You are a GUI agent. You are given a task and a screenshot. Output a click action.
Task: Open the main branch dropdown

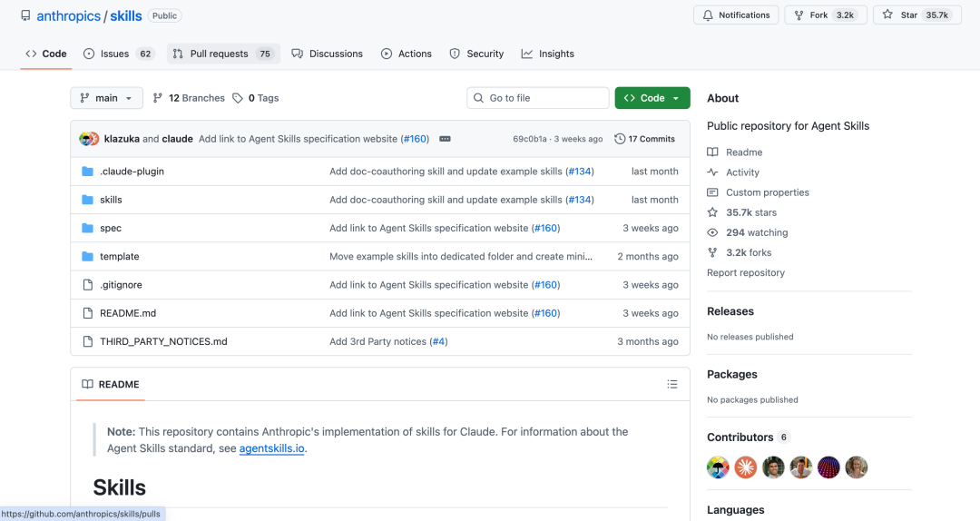point(106,98)
